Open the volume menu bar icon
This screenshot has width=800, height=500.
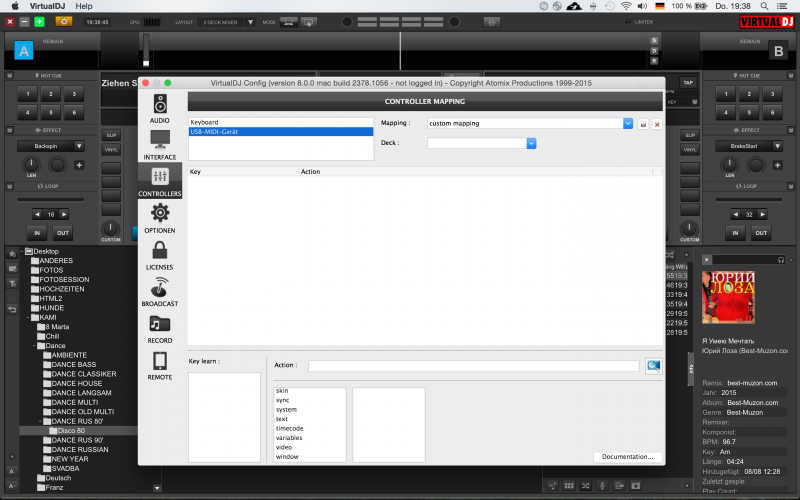[642, 6]
